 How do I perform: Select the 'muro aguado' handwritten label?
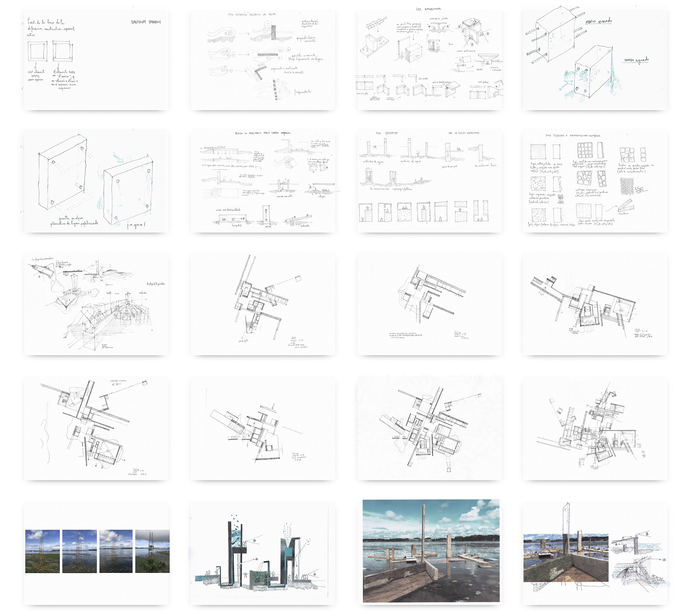click(x=636, y=60)
